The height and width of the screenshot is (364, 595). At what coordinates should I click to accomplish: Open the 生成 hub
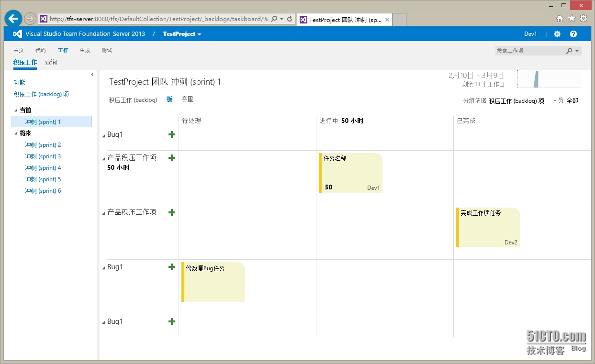tap(85, 50)
